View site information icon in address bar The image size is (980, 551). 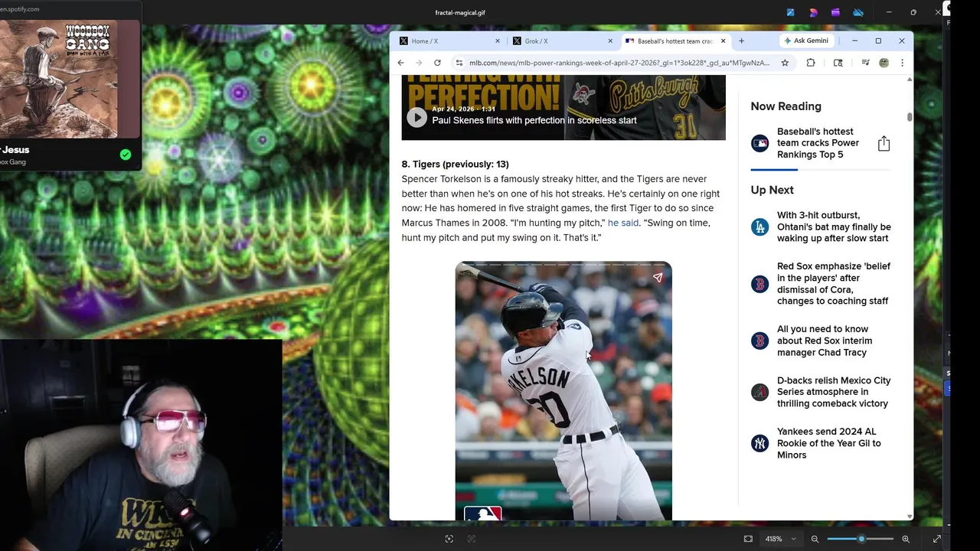point(459,63)
